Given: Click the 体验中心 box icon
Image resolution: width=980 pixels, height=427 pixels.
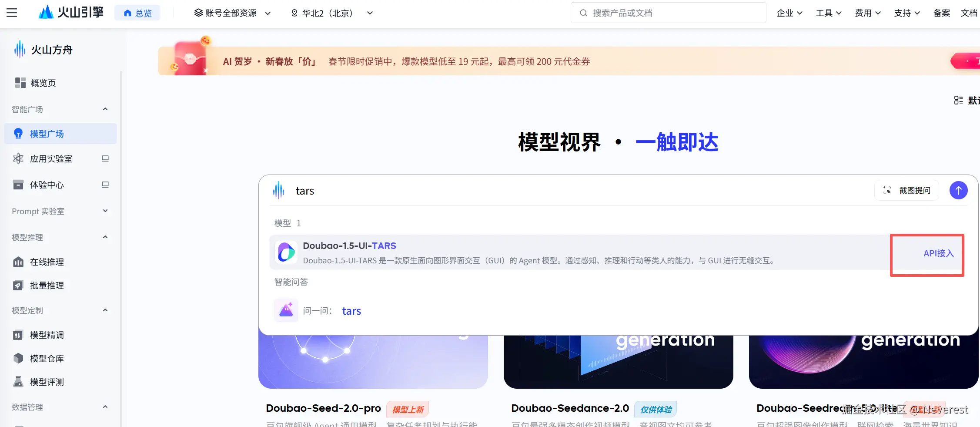Looking at the screenshot, I should coord(18,185).
